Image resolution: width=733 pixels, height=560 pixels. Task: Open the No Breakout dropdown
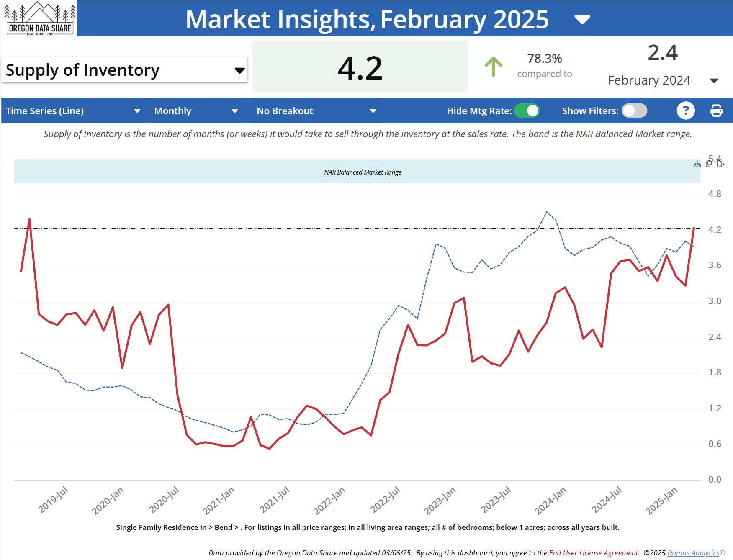[373, 110]
